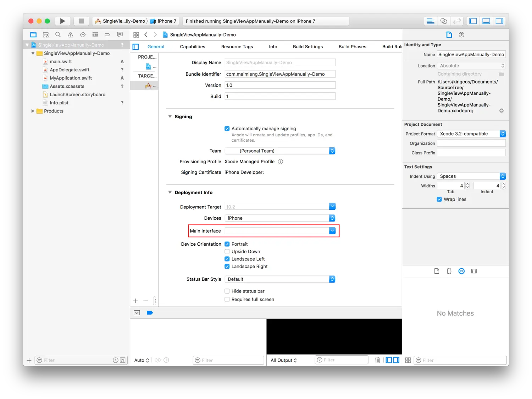Show the Project navigator
This screenshot has height=399, width=532.
click(x=33, y=34)
